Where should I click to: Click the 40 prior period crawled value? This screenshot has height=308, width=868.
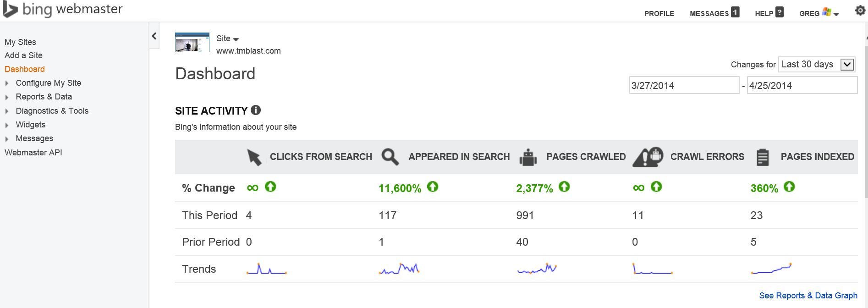[x=522, y=242]
